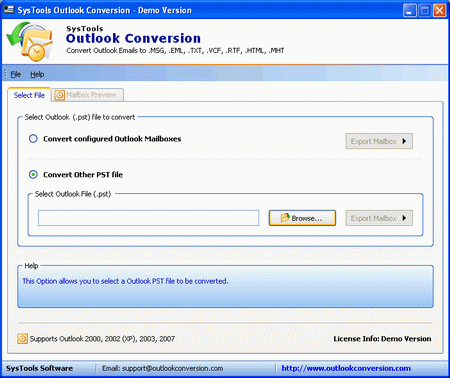450x378 pixels.
Task: Select Convert Other PST file radio button
Action: 33,174
